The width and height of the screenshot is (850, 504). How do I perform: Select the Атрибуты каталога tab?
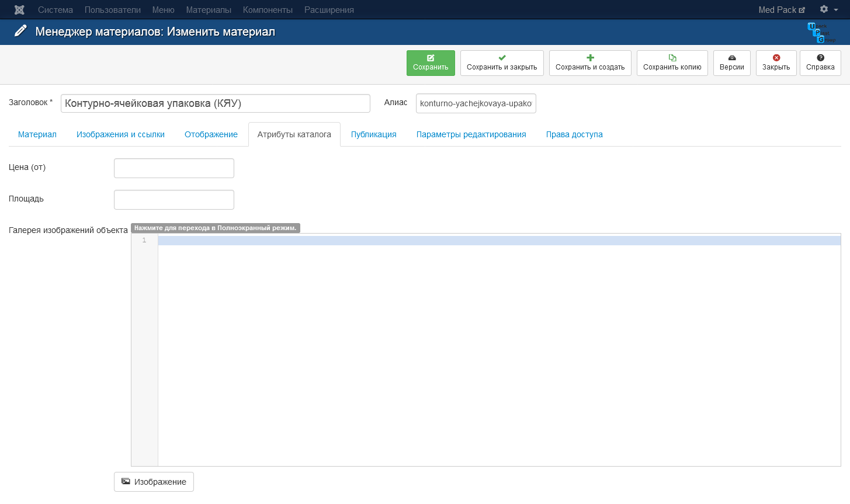pyautogui.click(x=294, y=134)
